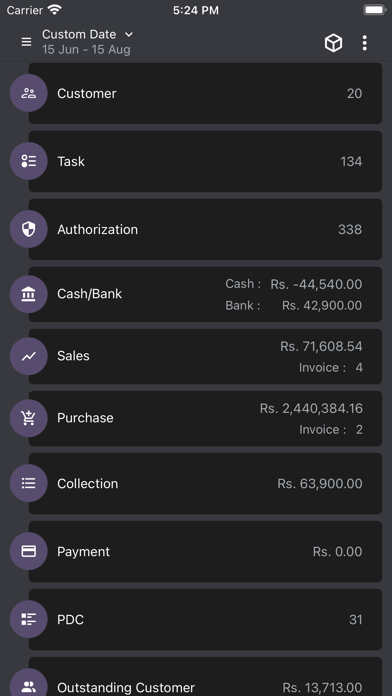The width and height of the screenshot is (392, 696).
Task: Tap the Sales trend line icon
Action: (28, 356)
